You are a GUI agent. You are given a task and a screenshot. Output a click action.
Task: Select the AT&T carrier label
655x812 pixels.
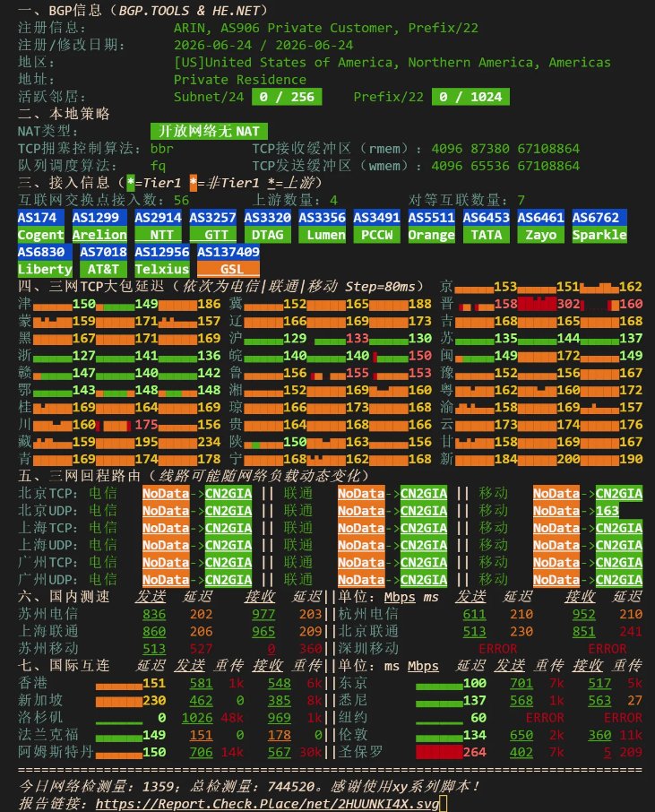click(x=104, y=269)
